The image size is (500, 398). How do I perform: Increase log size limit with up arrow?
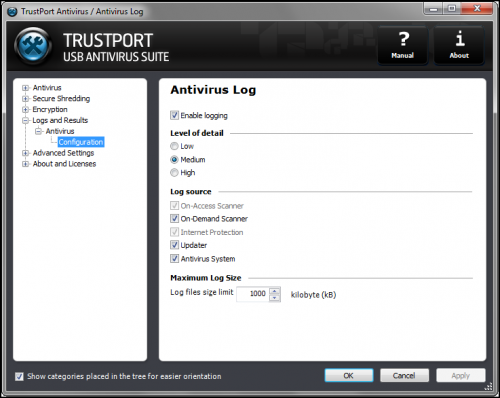click(x=275, y=291)
